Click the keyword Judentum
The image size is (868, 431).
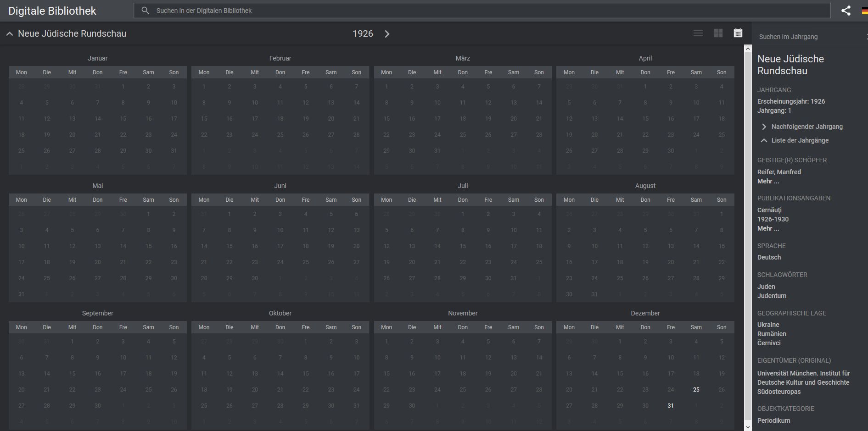772,296
